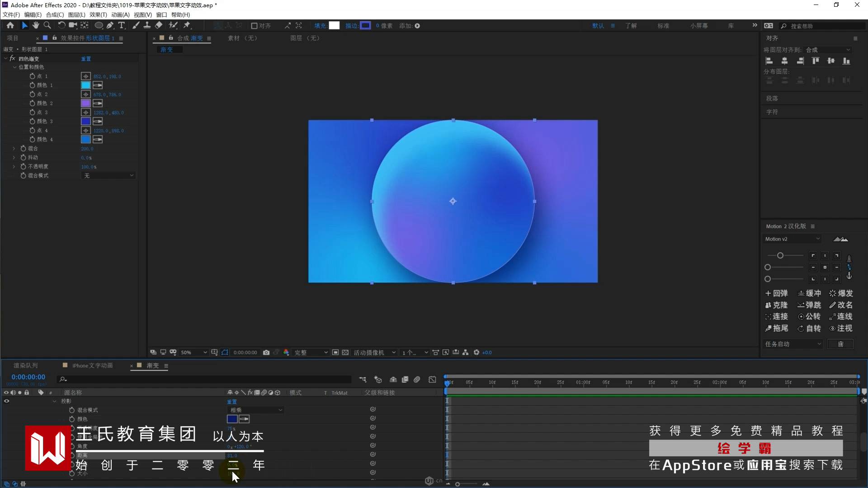Select the Puppet Pin tool
Screen dimensions: 868x488
[187, 26]
